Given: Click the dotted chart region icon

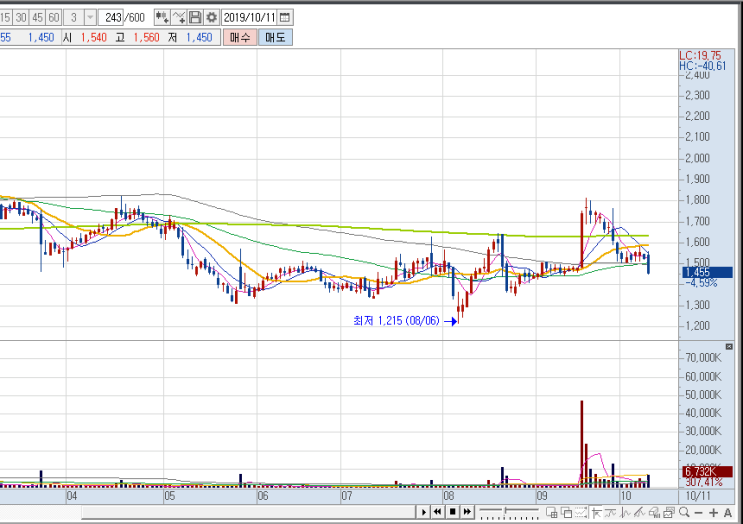Looking at the screenshot, I should pyautogui.click(x=581, y=512).
